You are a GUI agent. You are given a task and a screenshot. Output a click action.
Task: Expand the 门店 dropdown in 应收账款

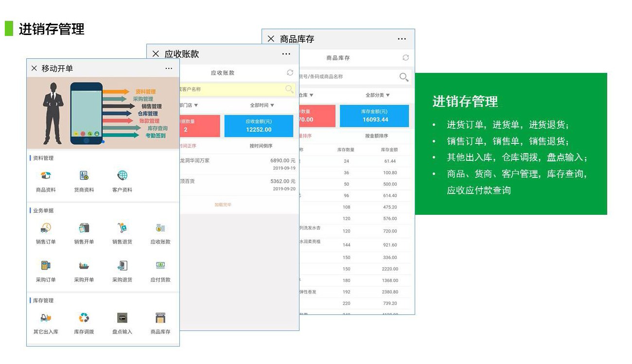point(189,105)
